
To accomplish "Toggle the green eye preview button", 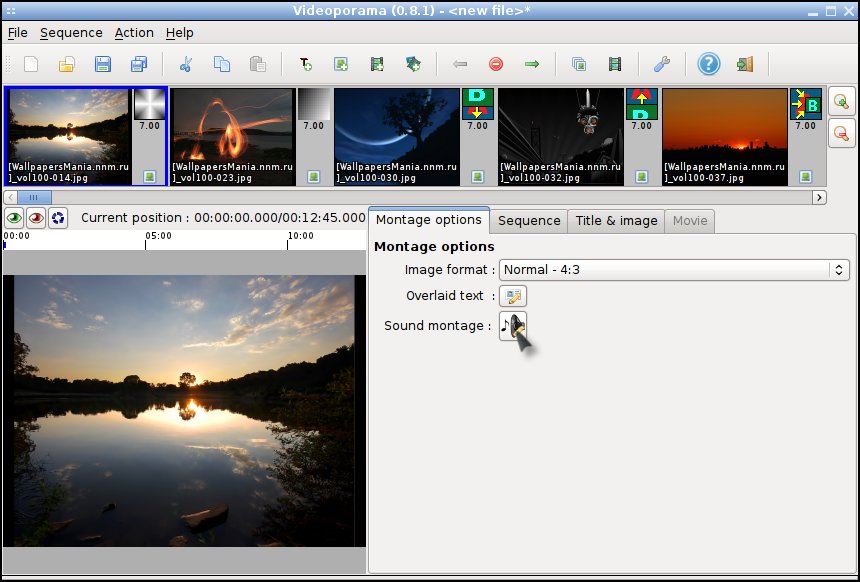I will pos(14,218).
